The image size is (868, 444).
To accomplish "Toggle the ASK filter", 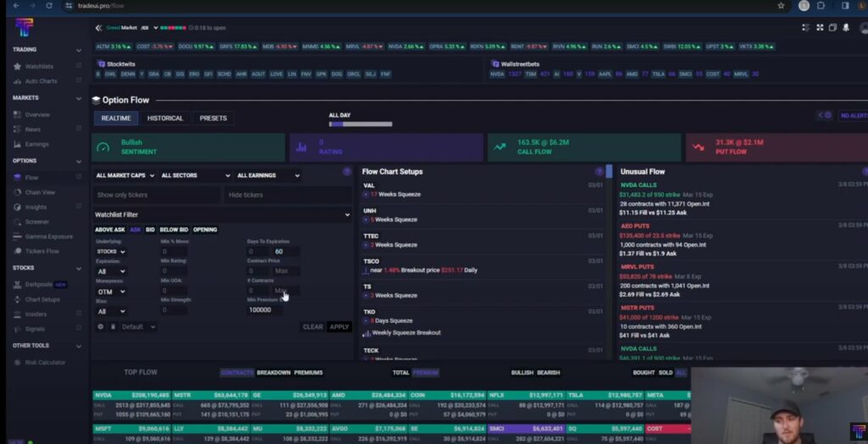I will [x=136, y=230].
